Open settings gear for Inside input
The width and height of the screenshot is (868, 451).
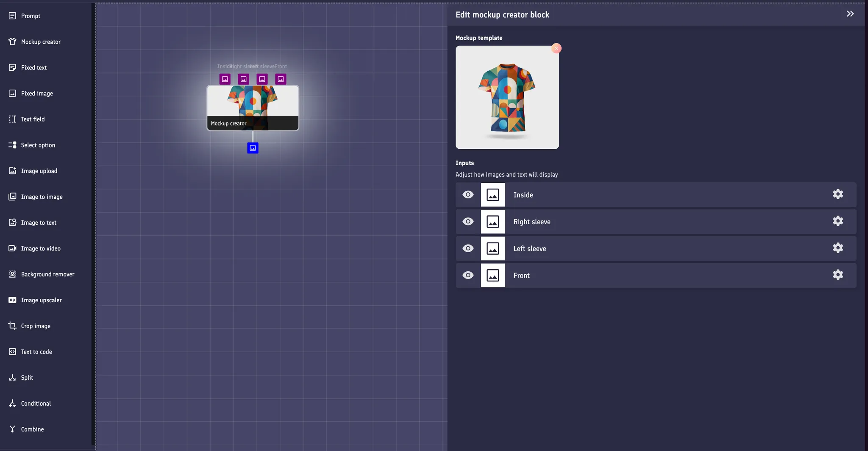pos(837,194)
